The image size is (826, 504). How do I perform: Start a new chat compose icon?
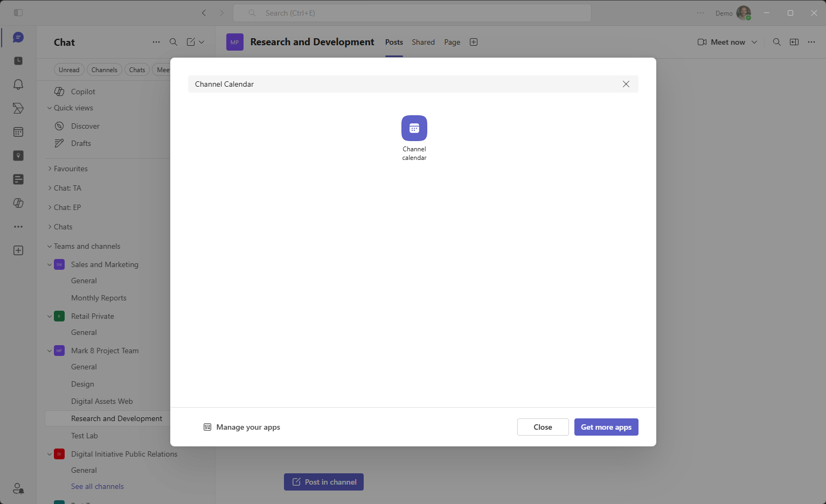coord(191,42)
